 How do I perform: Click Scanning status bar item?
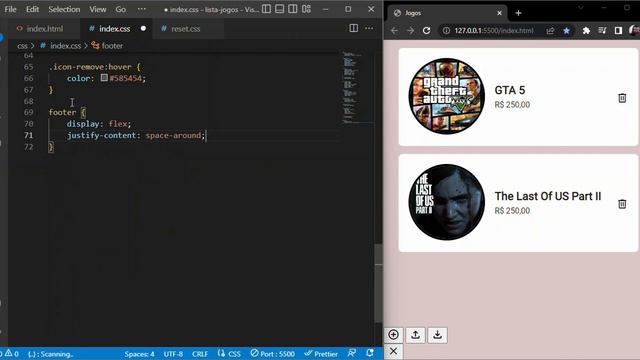[51, 354]
